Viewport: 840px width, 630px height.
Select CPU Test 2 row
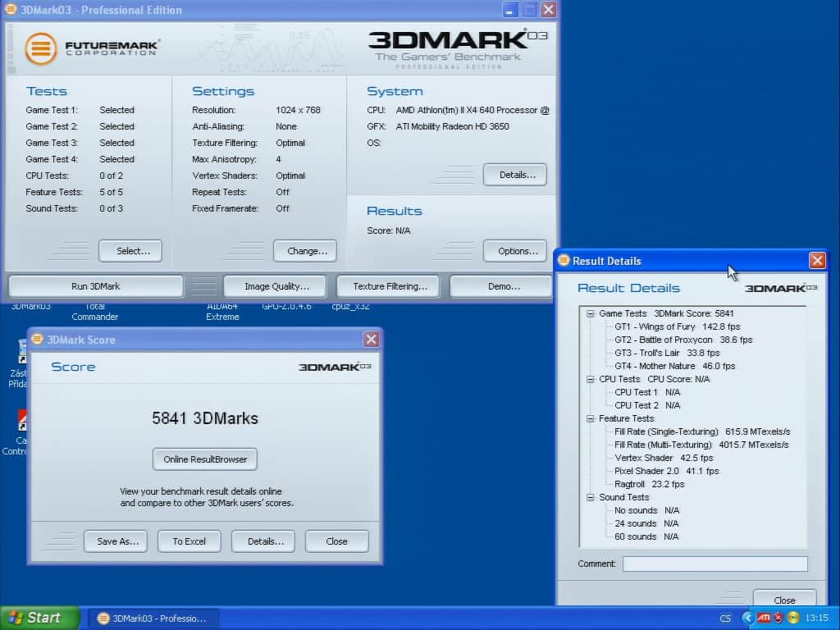647,405
